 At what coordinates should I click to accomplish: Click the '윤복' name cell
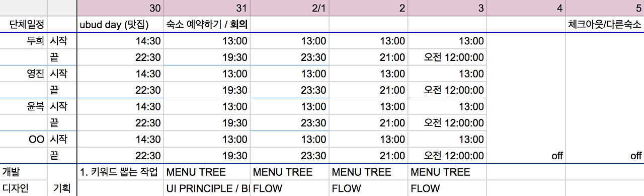(x=24, y=106)
